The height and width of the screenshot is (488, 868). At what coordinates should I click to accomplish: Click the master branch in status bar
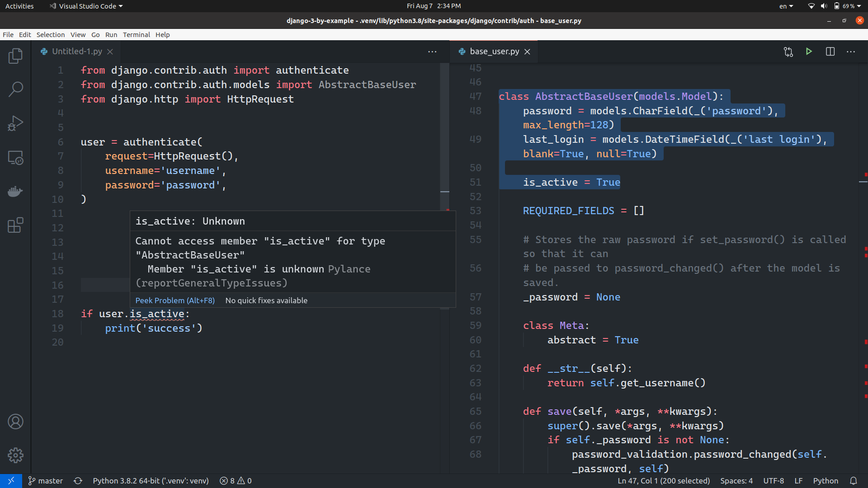(x=46, y=481)
